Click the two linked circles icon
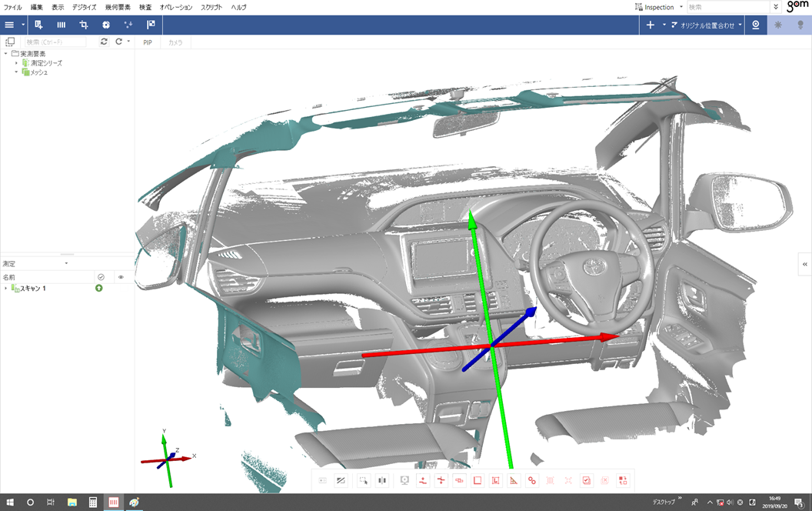 pyautogui.click(x=531, y=480)
